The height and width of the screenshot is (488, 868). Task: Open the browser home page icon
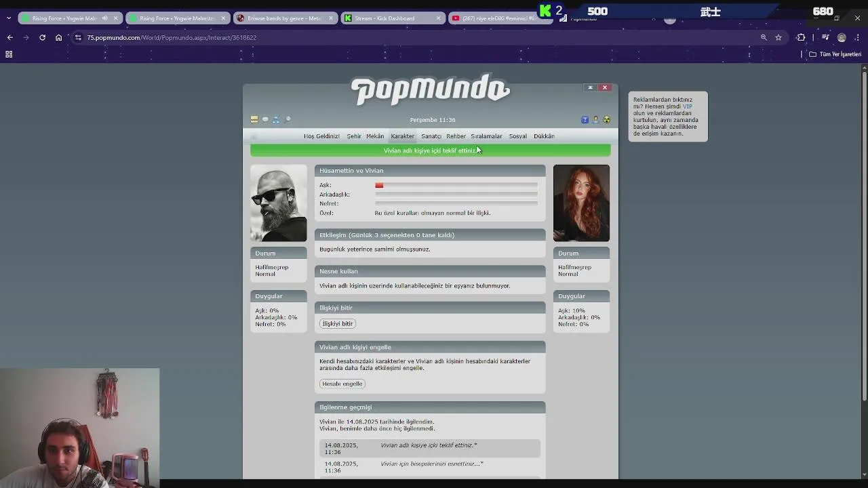pyautogui.click(x=59, y=37)
